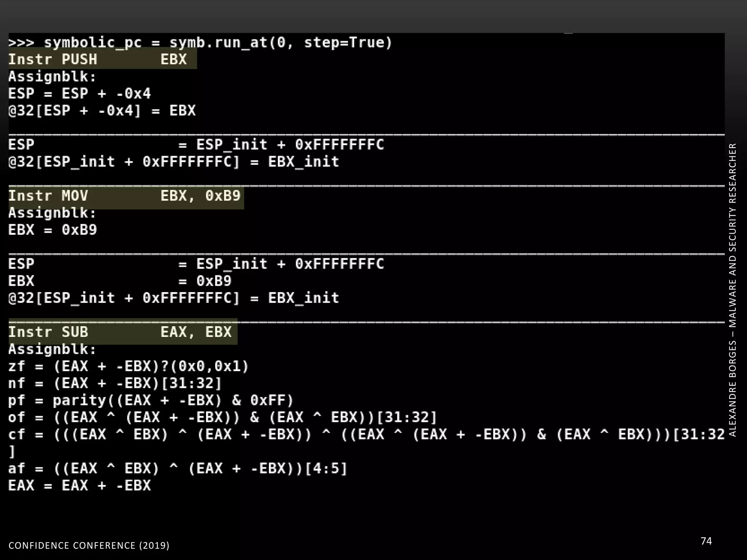The image size is (747, 560).
Task: Click the first Assignblk label under PUSH
Action: (x=52, y=77)
